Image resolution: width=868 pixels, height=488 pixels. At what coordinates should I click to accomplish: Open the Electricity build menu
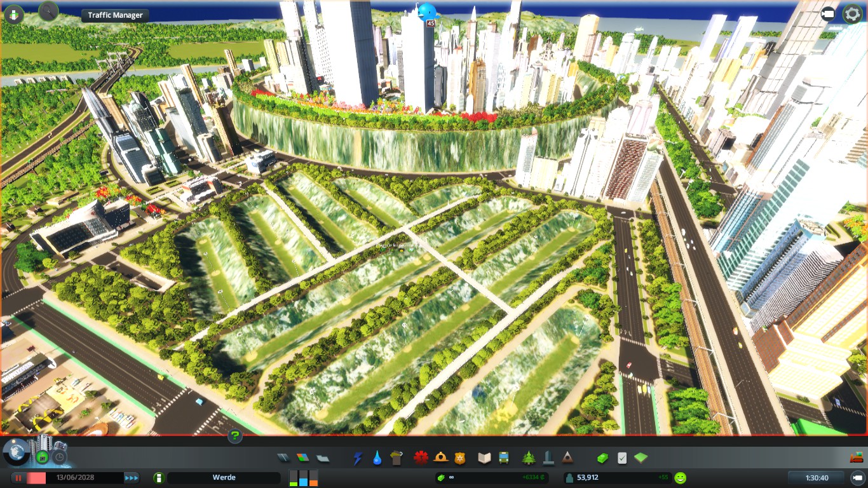pyautogui.click(x=358, y=457)
